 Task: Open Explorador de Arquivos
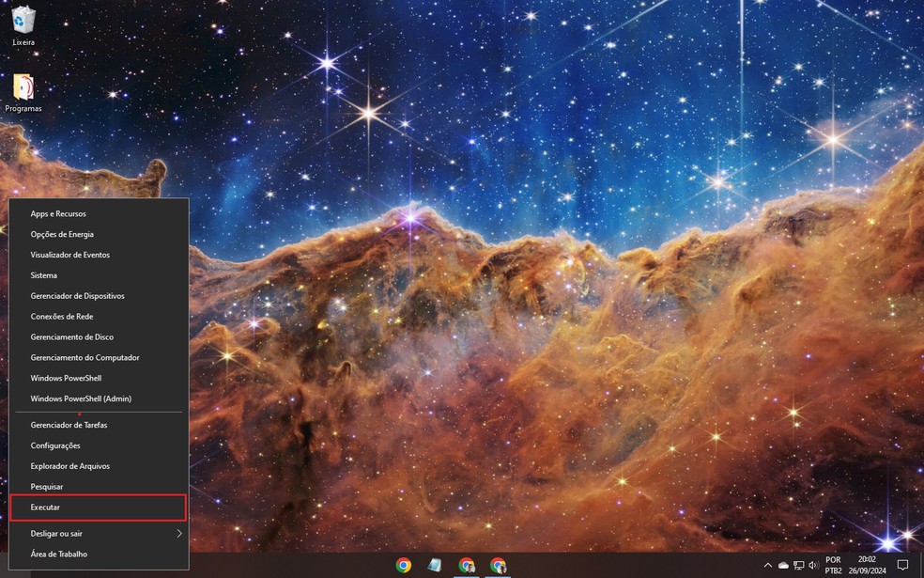pos(69,465)
